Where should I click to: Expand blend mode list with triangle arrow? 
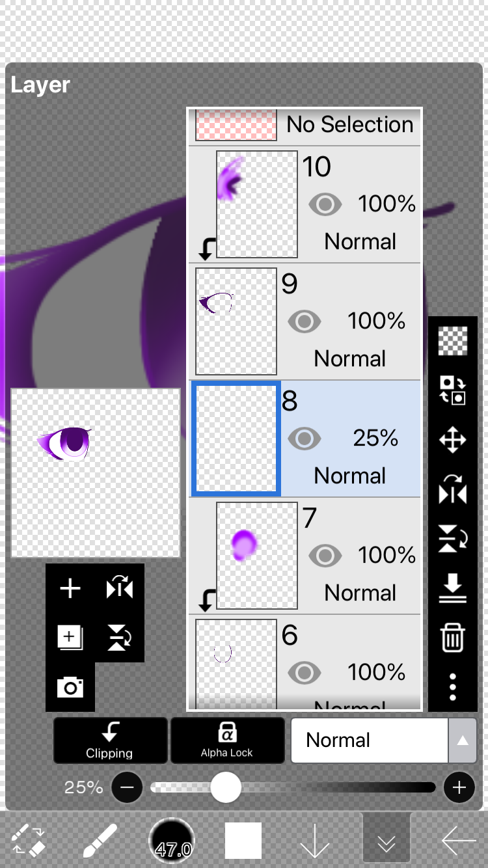pos(463,740)
